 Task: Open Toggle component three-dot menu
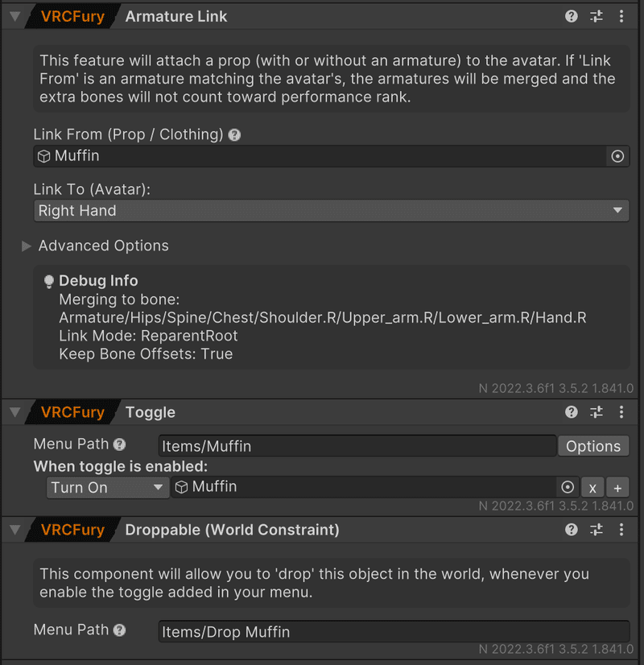pos(621,412)
